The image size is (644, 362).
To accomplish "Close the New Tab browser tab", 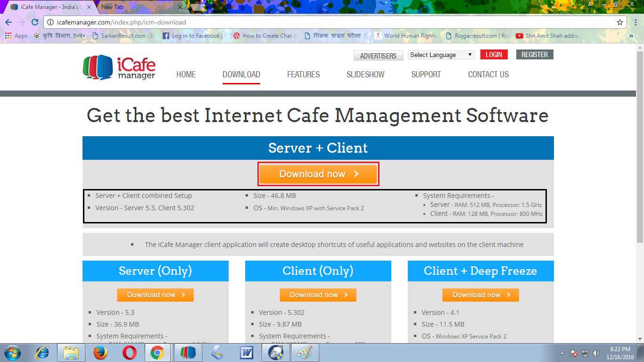I will 180,7.
